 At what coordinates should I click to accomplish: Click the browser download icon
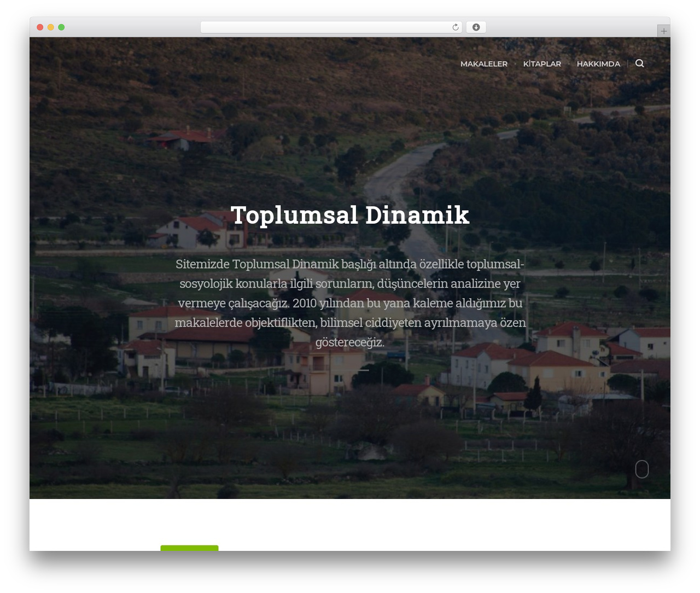pyautogui.click(x=476, y=27)
